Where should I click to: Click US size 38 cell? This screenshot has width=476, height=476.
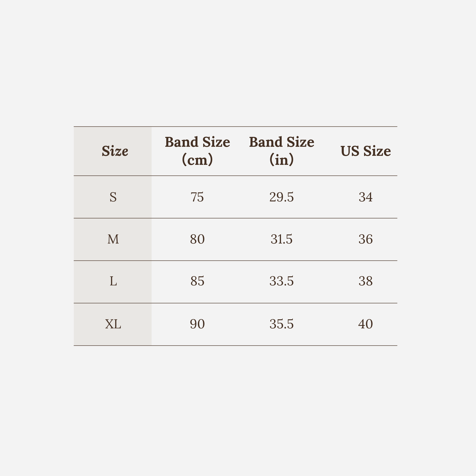coord(366,281)
